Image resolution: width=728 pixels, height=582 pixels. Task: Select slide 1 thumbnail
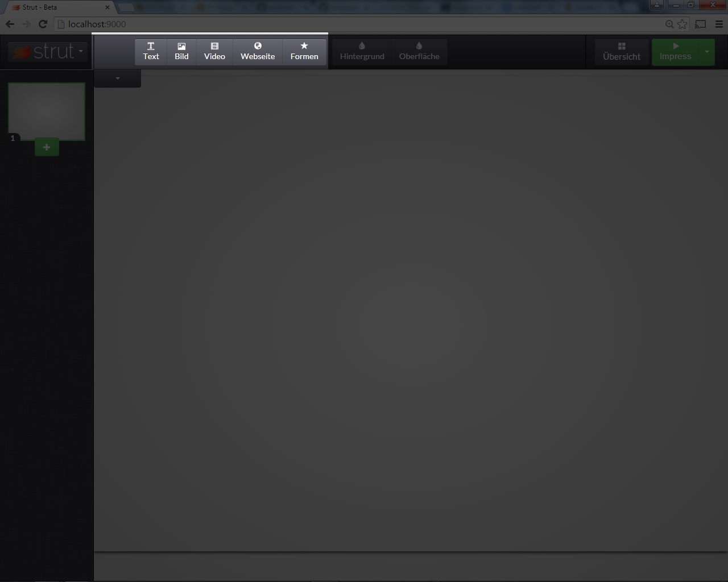point(47,110)
